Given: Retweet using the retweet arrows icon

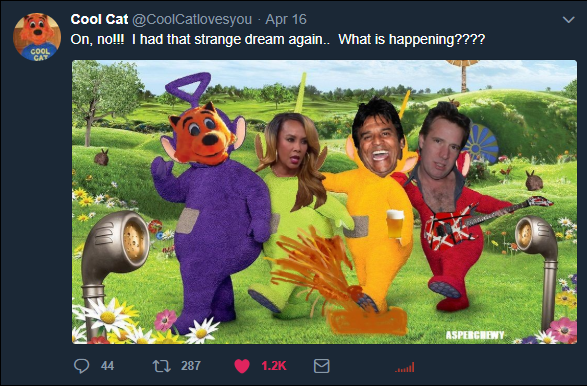Looking at the screenshot, I should click(x=162, y=366).
